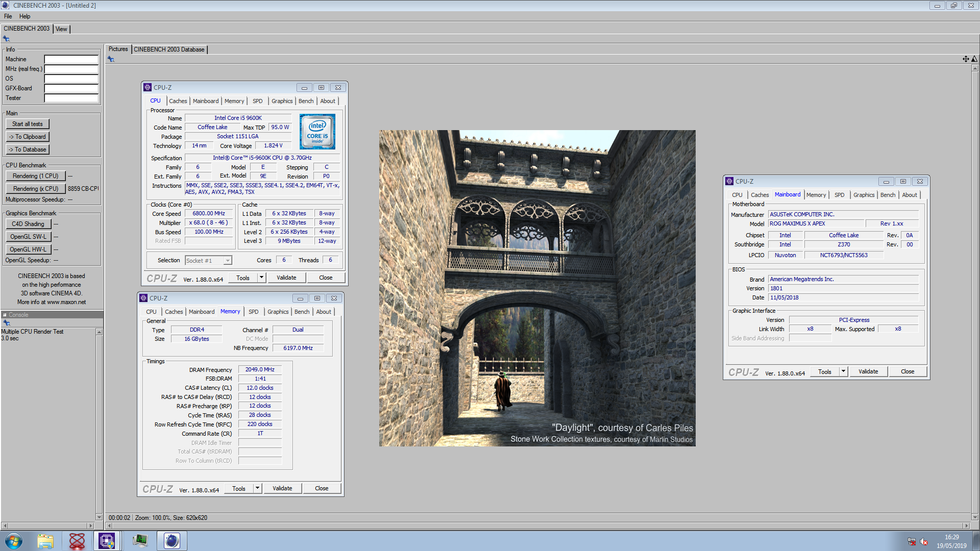The height and width of the screenshot is (551, 980).
Task: Run Rendering (1 CPU) benchmark
Action: 36,176
